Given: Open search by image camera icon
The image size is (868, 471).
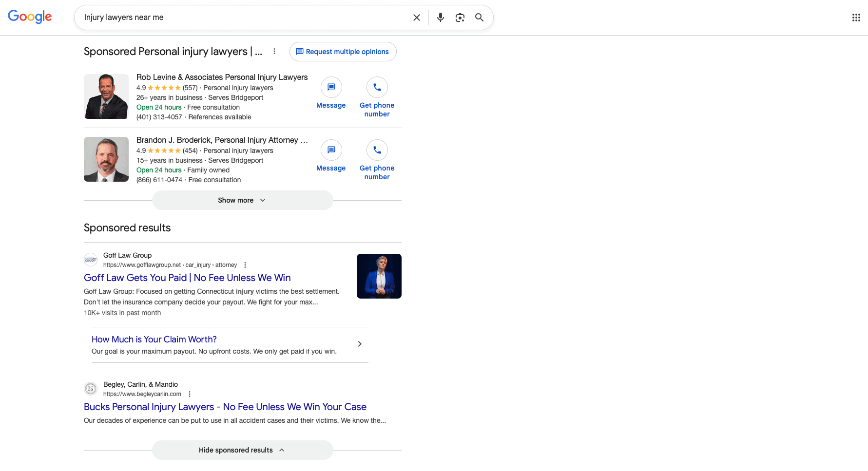Looking at the screenshot, I should (x=460, y=18).
